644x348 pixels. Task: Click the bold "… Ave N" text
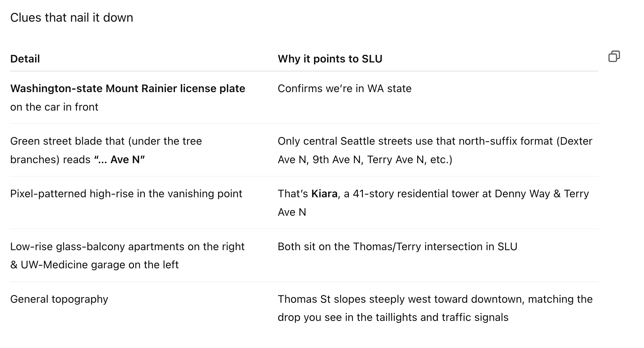tap(120, 160)
